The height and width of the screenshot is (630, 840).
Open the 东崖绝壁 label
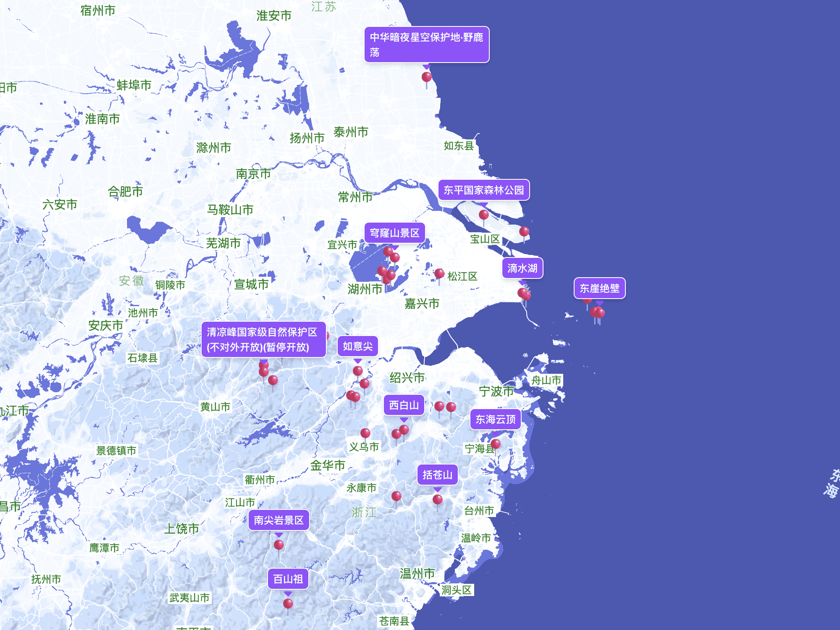point(600,289)
